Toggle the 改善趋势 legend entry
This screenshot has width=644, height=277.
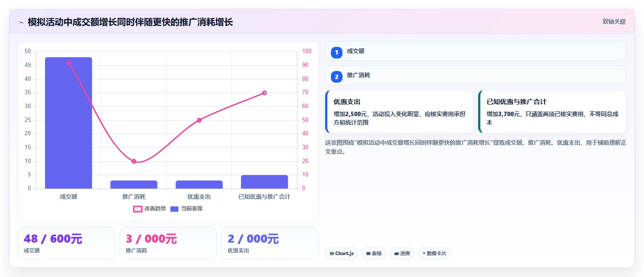point(149,209)
